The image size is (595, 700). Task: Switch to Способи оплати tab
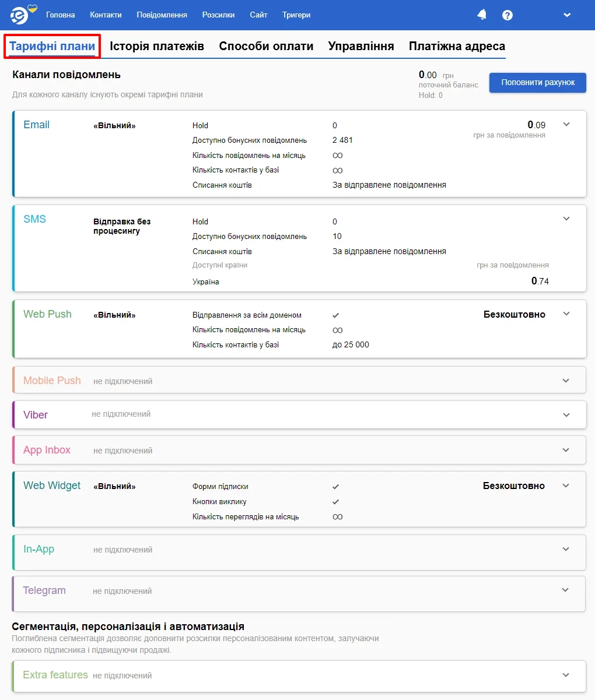(266, 46)
